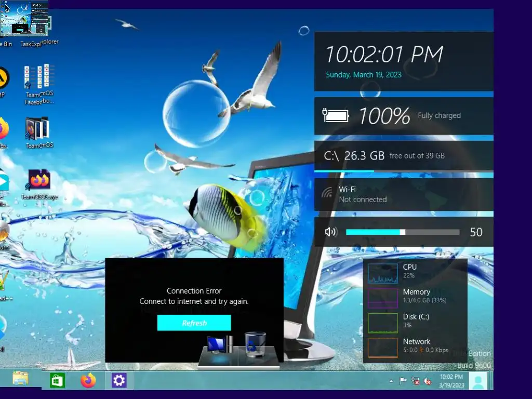
Task: Click the CPU usage graph thumbnail
Action: point(383,273)
